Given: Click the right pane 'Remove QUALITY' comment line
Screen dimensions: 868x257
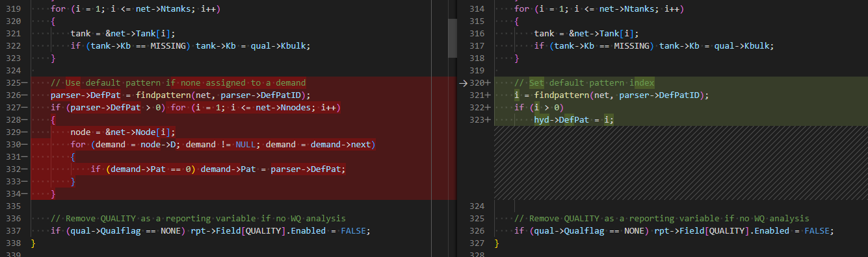Looking at the screenshot, I should tap(662, 219).
